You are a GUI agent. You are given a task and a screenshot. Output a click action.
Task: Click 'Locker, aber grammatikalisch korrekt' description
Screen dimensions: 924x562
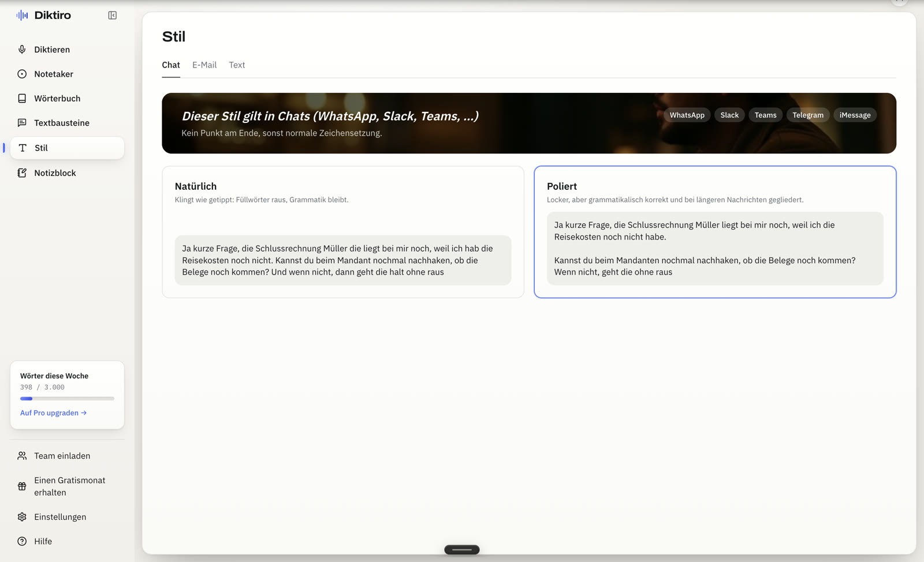675,200
